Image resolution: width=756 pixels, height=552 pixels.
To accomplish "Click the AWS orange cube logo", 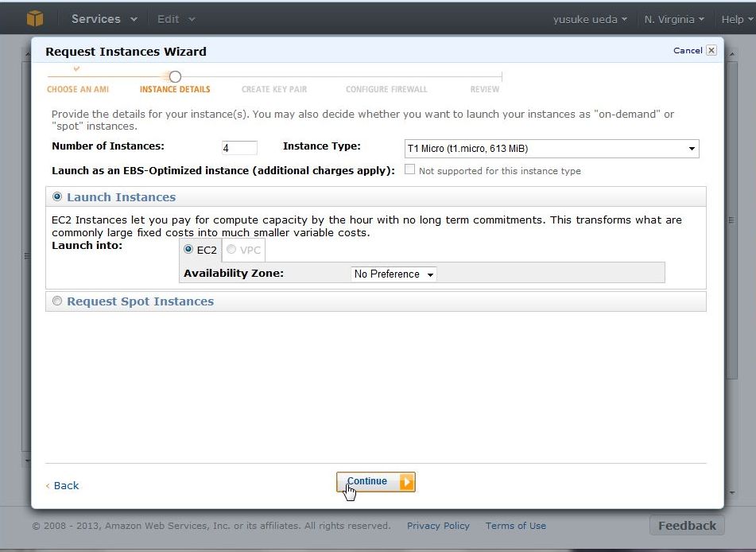I will pyautogui.click(x=35, y=18).
